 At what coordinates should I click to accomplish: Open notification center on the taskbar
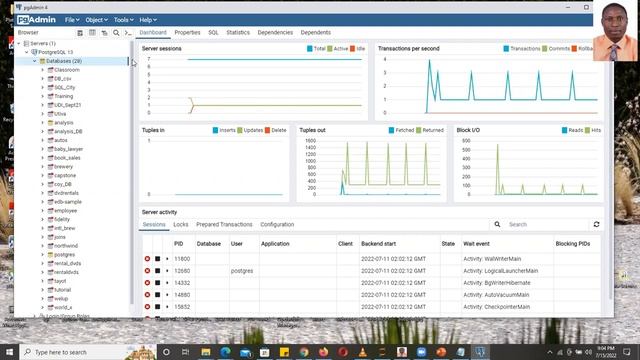coord(627,352)
